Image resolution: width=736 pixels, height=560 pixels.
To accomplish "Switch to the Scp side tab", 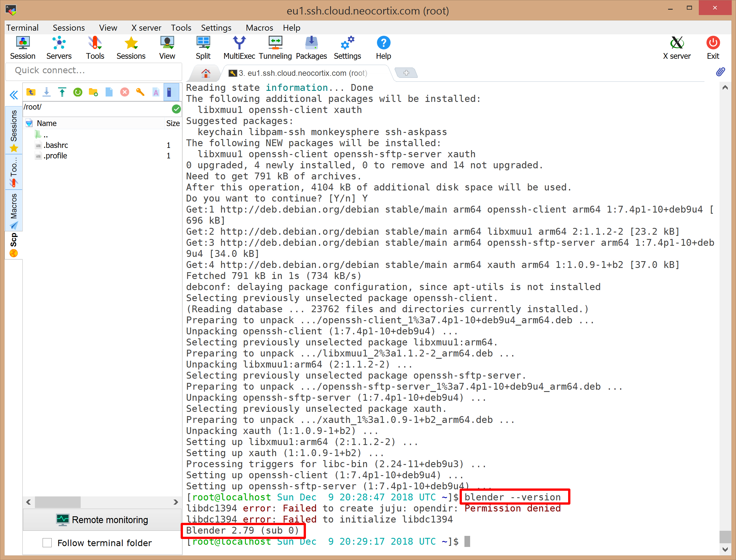I will click(x=14, y=245).
